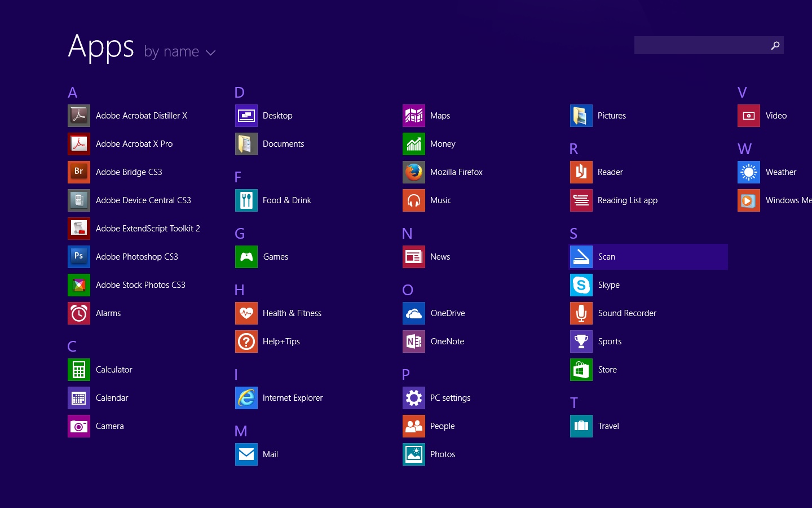Select the letter R group header
Screen dimensions: 812x508
tap(574, 148)
